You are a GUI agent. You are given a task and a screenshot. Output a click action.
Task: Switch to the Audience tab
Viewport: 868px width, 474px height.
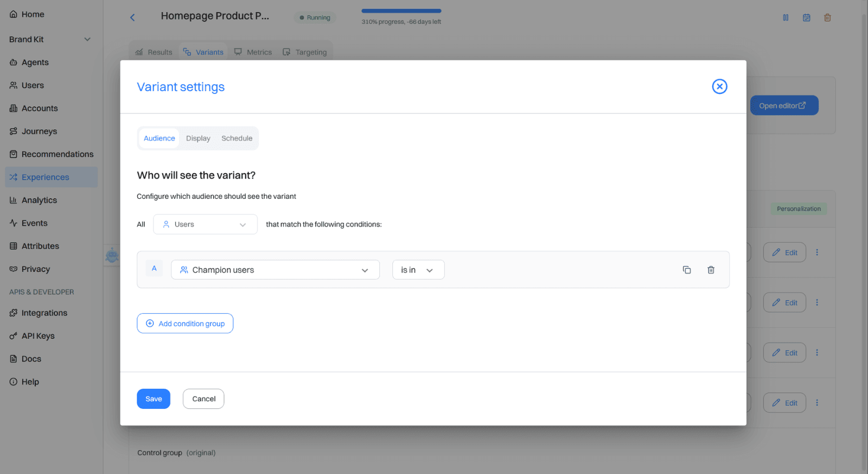159,138
